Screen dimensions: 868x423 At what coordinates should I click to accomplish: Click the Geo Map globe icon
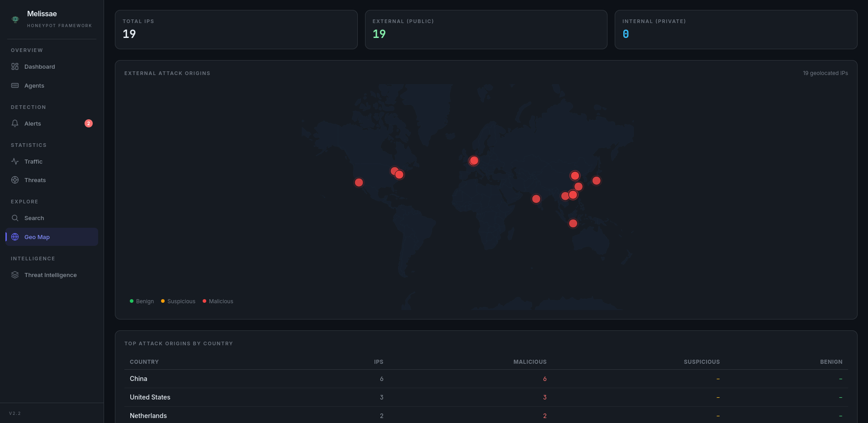[15, 237]
